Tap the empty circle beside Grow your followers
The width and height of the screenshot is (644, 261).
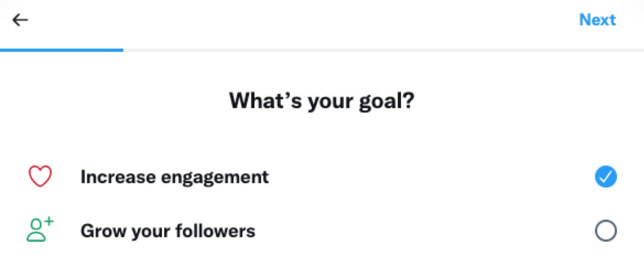pyautogui.click(x=605, y=231)
